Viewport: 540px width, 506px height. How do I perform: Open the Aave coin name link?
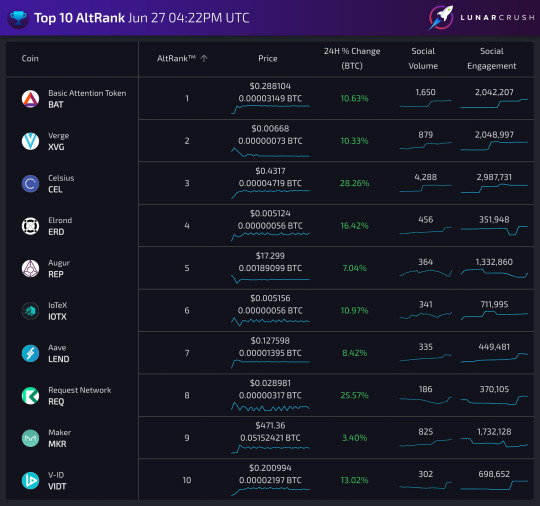[x=57, y=348]
